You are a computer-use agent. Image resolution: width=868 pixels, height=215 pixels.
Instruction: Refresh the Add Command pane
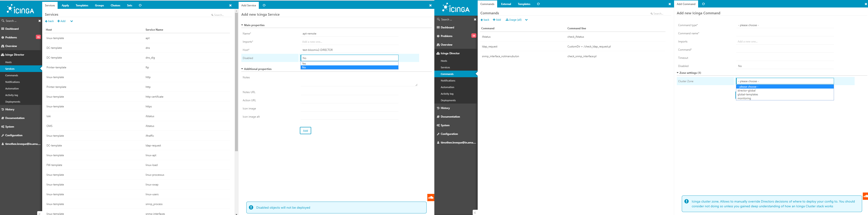(703, 4)
